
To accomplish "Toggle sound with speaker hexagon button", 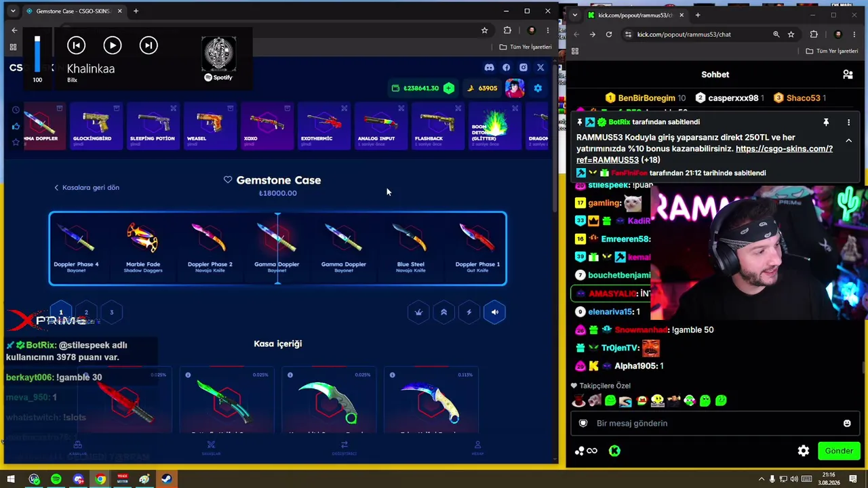I will [494, 312].
